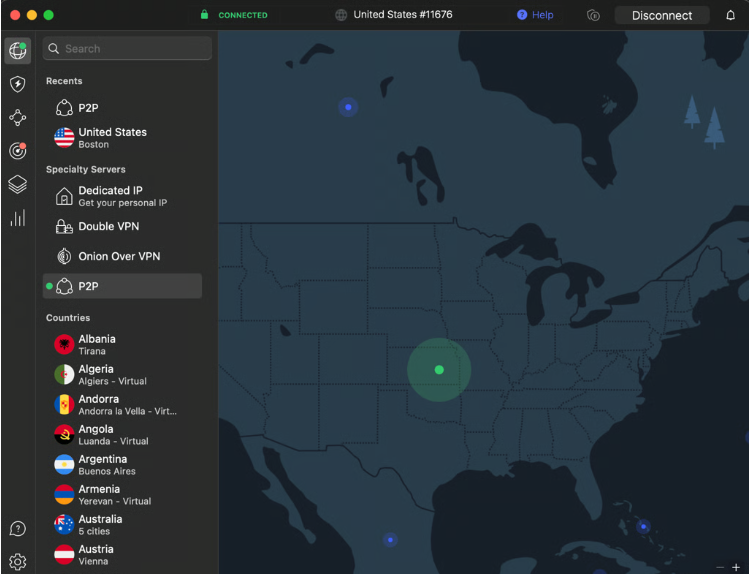751x574 pixels.
Task: Click the Albania flag icon
Action: pos(64,344)
